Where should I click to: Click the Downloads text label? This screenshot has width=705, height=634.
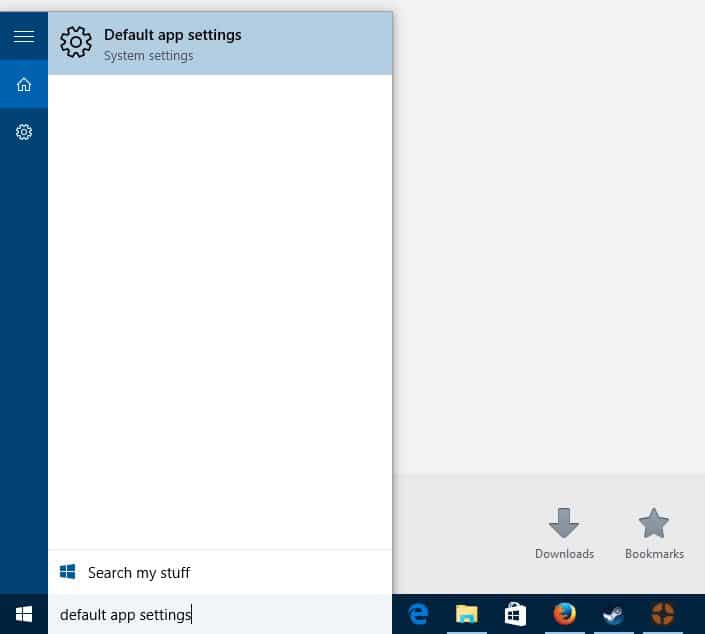564,554
